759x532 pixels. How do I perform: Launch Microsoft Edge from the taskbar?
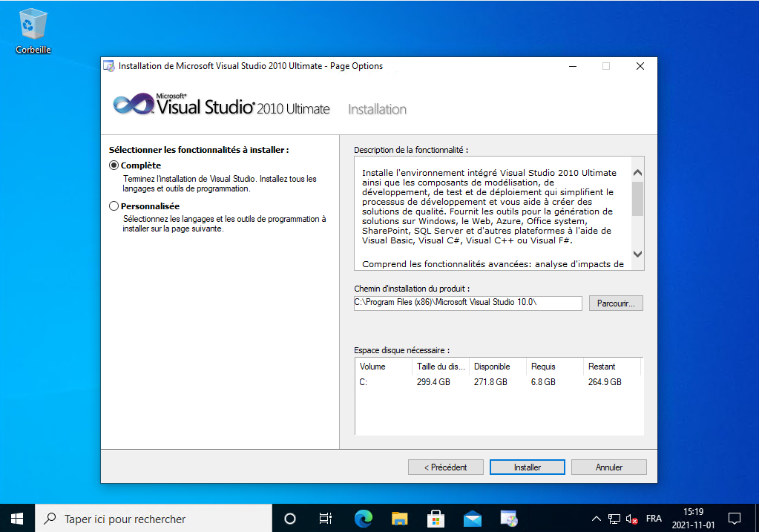coord(363,519)
